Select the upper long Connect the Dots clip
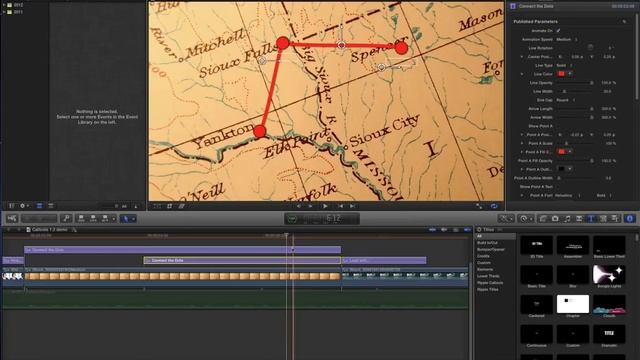Screen dimensions: 640x360 point(182,249)
